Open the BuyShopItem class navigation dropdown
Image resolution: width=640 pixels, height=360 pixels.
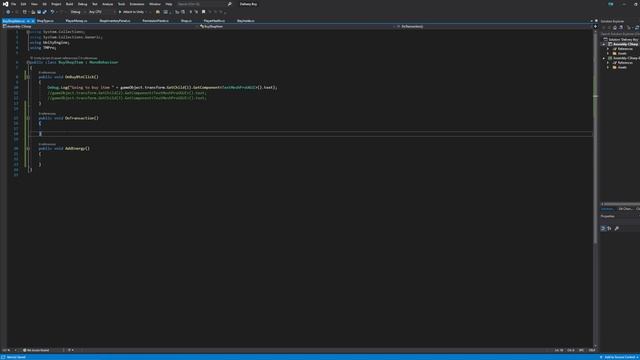click(297, 27)
